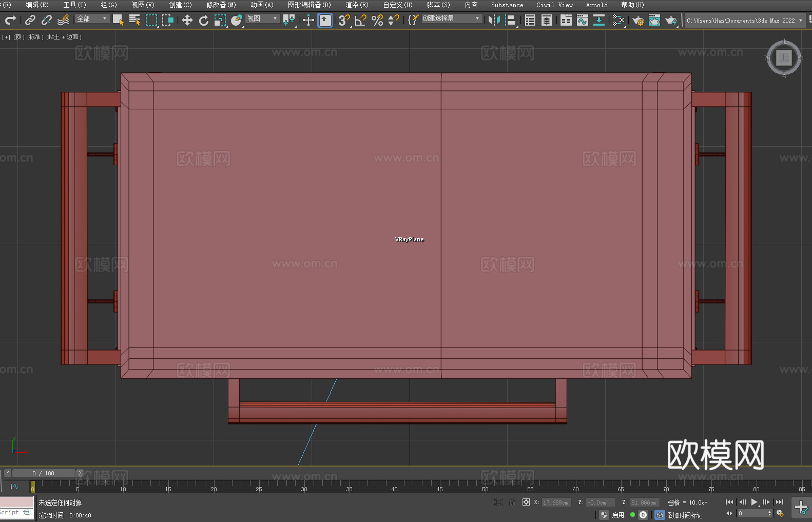
Task: Open the 修改器(M) menu
Action: pos(221,5)
